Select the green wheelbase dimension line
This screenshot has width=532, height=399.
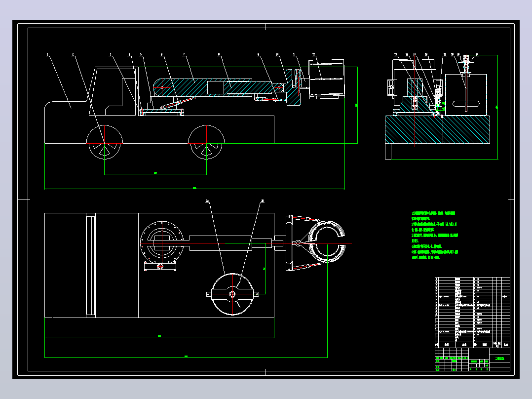[155, 174]
